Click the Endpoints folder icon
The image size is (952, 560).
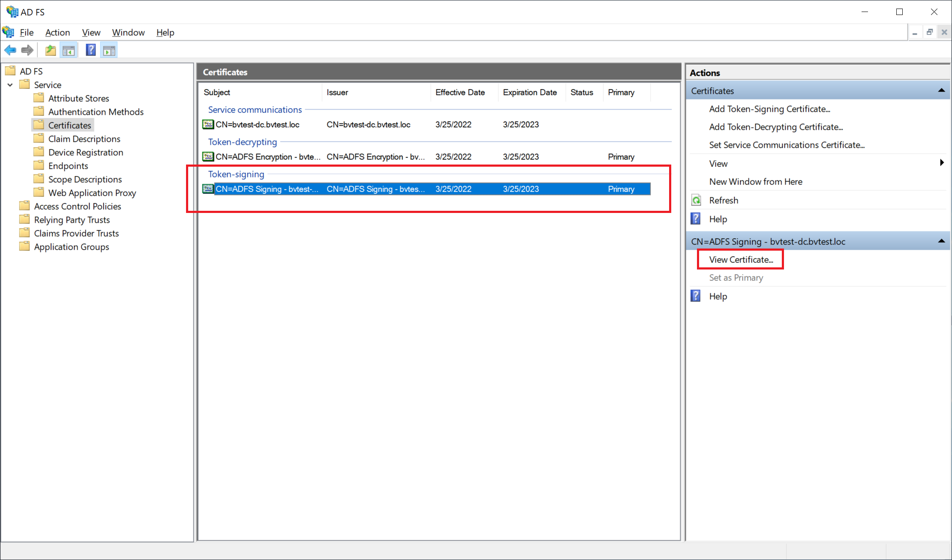pos(39,165)
